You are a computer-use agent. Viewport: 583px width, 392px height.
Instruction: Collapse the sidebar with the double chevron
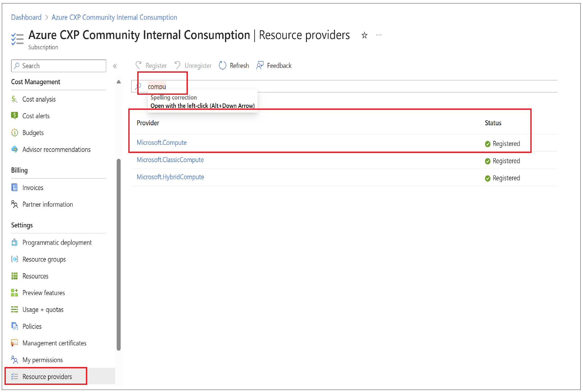click(x=115, y=66)
